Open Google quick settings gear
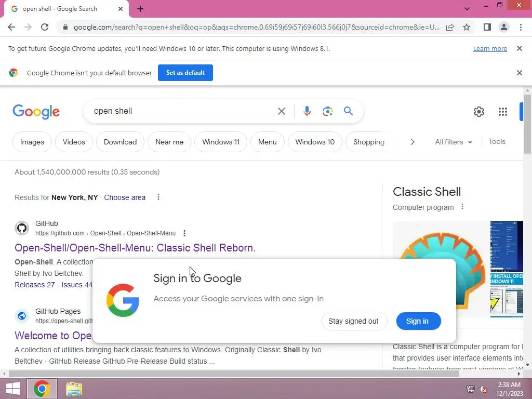This screenshot has width=532, height=399. [478, 112]
